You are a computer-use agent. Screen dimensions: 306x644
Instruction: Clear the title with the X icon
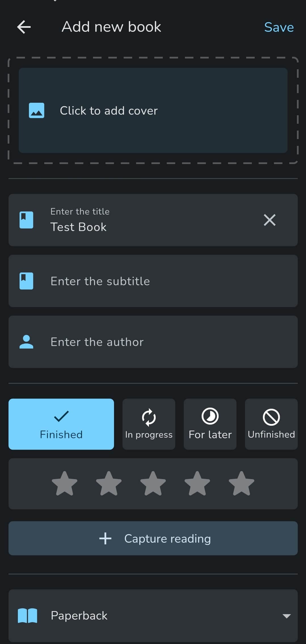269,220
